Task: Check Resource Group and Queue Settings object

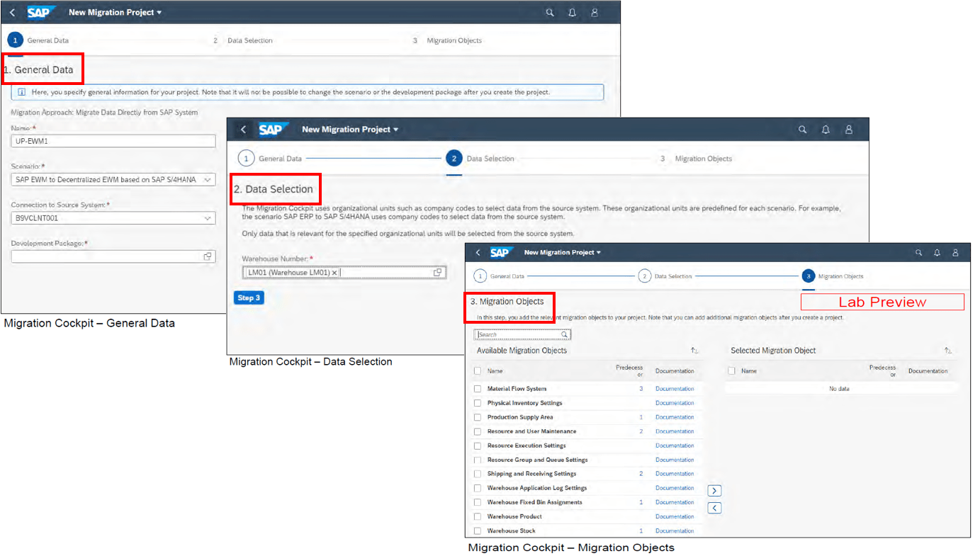Action: tap(478, 460)
